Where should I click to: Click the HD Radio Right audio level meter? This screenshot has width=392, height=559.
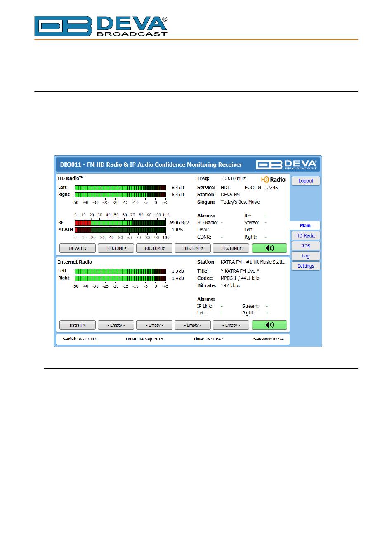click(x=120, y=195)
